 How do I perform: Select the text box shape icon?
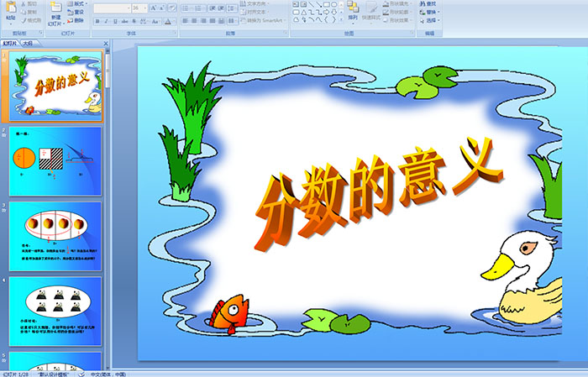[x=296, y=5]
